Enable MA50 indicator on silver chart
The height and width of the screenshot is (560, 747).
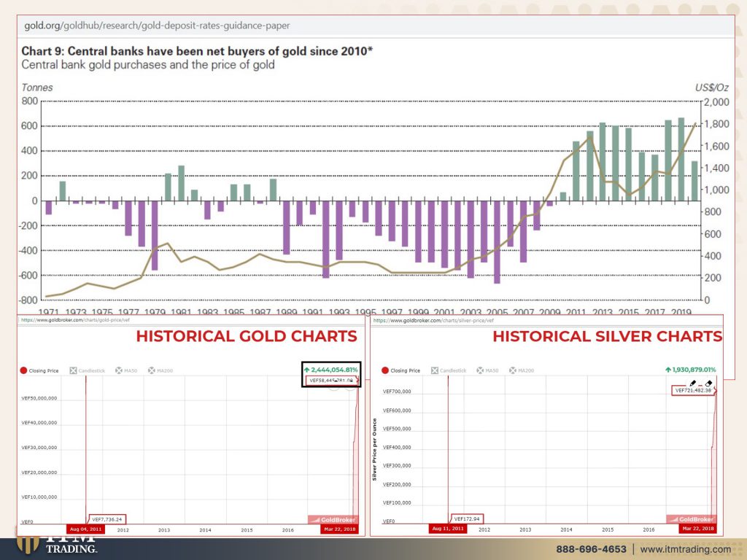pos(485,370)
